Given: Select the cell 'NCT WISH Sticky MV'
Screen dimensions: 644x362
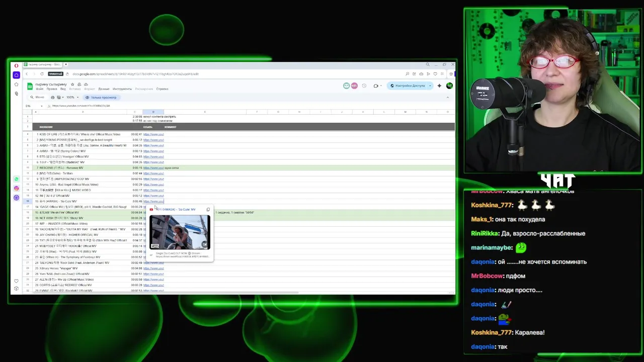Looking at the screenshot, I should [x=83, y=218].
